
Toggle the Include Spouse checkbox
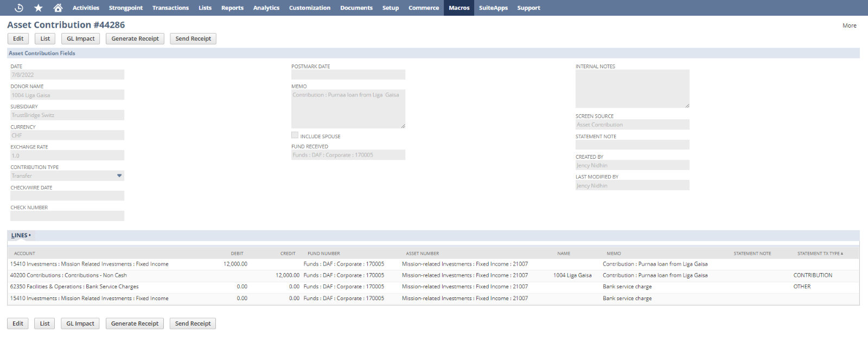(x=295, y=135)
